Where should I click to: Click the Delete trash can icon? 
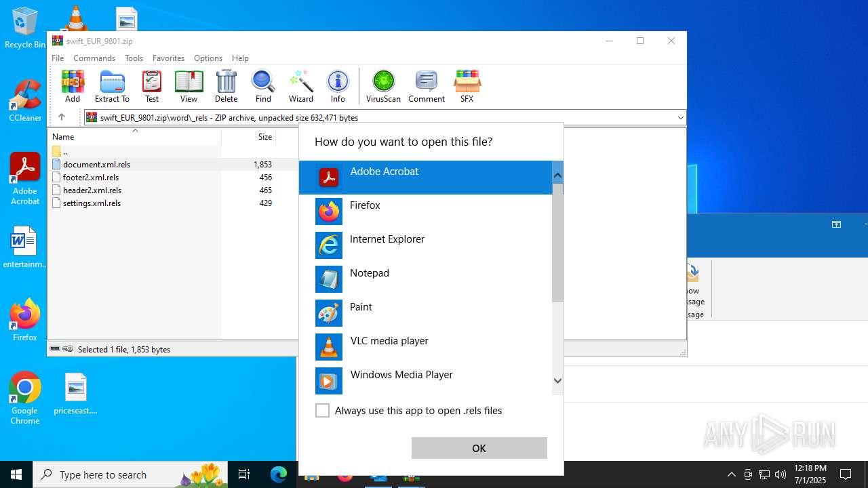click(226, 86)
